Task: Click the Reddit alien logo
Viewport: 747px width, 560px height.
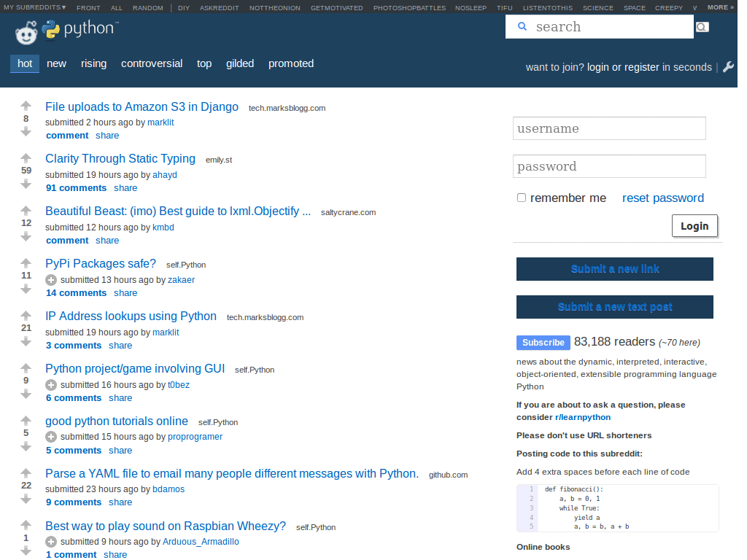Action: [x=26, y=32]
